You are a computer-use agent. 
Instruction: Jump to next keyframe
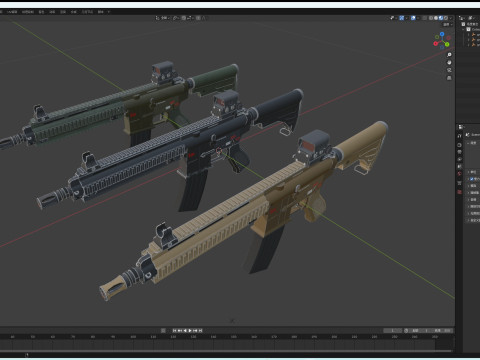(195, 330)
